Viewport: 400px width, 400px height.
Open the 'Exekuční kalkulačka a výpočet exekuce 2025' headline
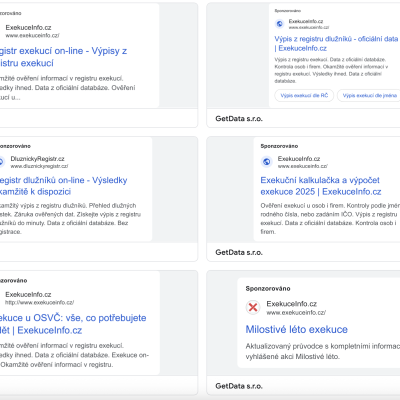tap(321, 186)
